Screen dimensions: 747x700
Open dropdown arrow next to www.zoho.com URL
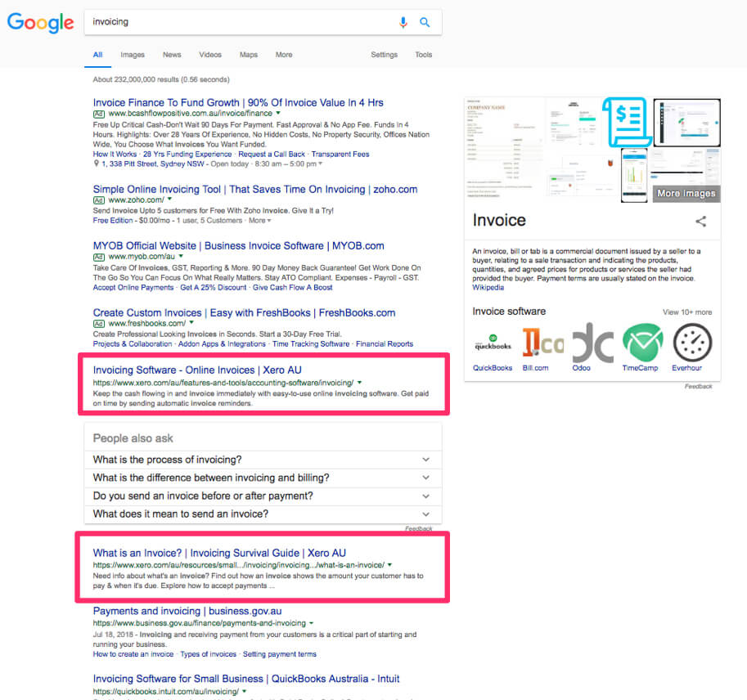[x=169, y=199]
